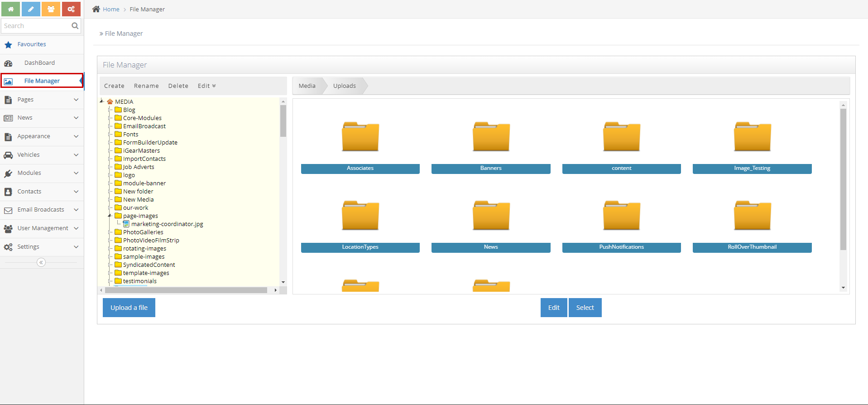This screenshot has width=868, height=405.
Task: Open the PushNotifications folder icon
Action: (x=621, y=215)
